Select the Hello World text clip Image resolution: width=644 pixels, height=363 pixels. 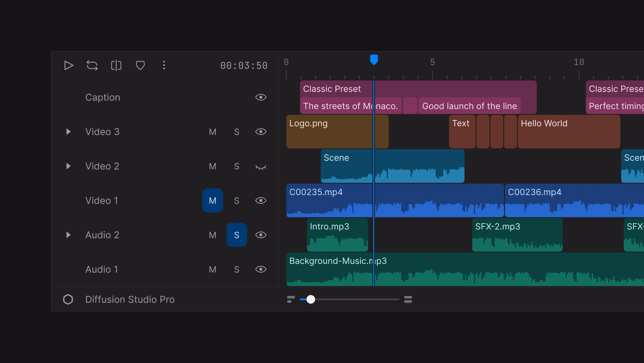click(x=569, y=132)
